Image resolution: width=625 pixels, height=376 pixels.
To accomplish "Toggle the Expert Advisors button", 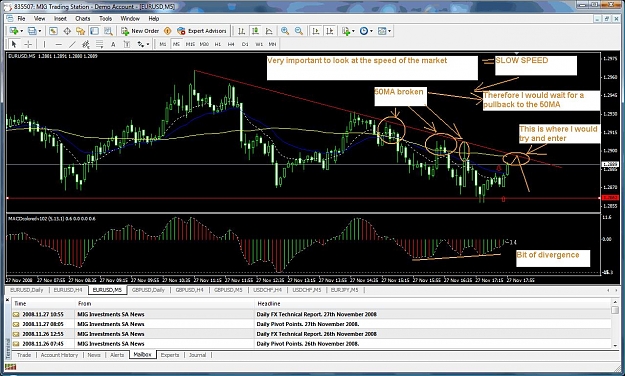I will point(202,31).
